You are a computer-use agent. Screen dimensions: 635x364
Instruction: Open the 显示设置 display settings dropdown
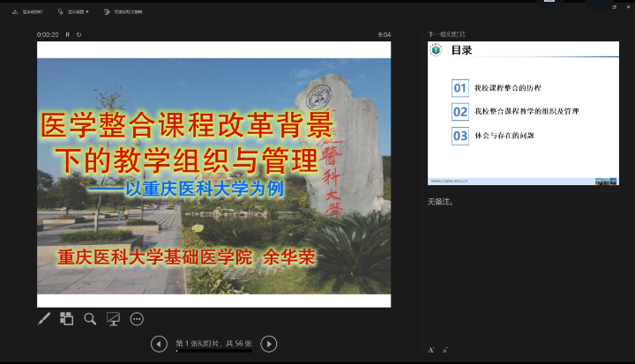click(x=73, y=11)
